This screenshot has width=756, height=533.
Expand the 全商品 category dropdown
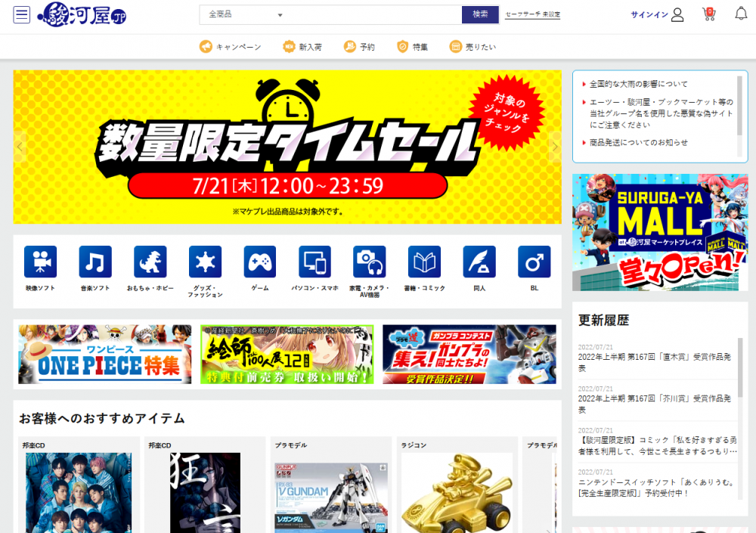pyautogui.click(x=245, y=15)
